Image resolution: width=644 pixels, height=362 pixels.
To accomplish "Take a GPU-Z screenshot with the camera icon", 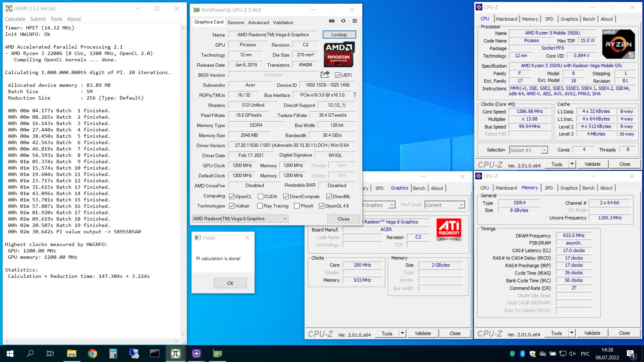I will point(332,21).
